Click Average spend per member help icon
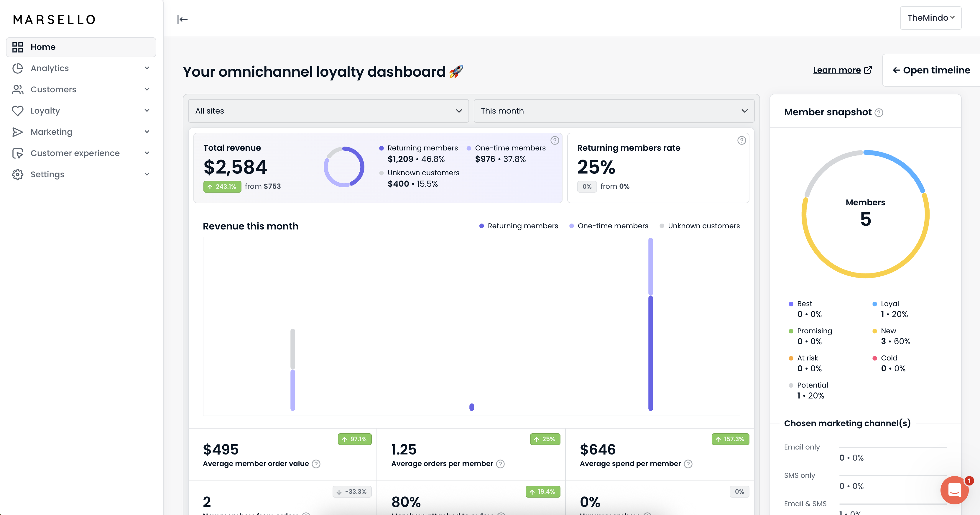The image size is (980, 515). [688, 464]
